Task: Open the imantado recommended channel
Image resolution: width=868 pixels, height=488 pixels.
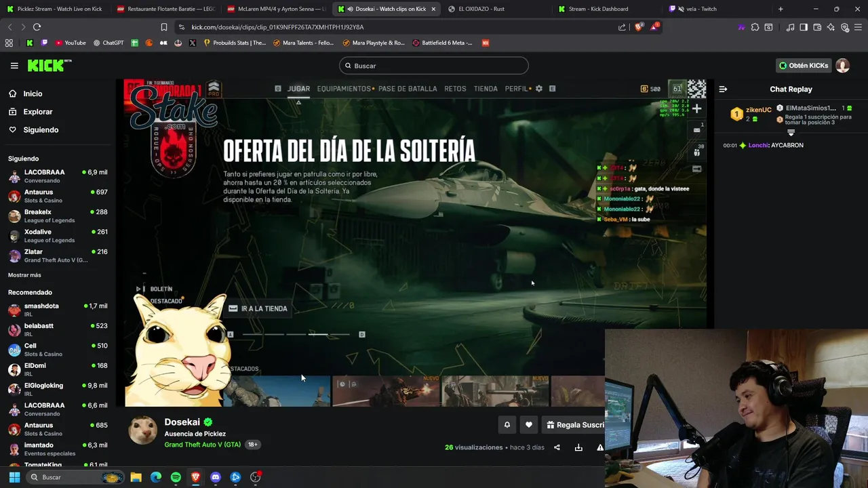Action: click(x=58, y=449)
